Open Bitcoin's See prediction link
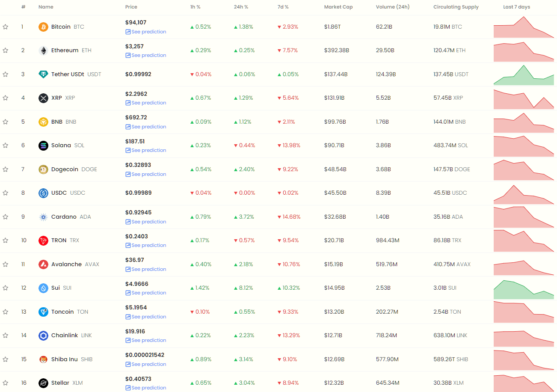 [146, 32]
